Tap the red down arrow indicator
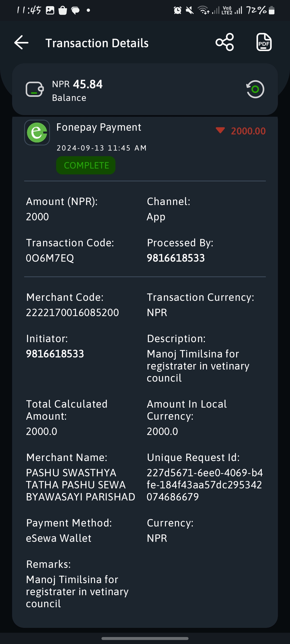 click(x=220, y=130)
